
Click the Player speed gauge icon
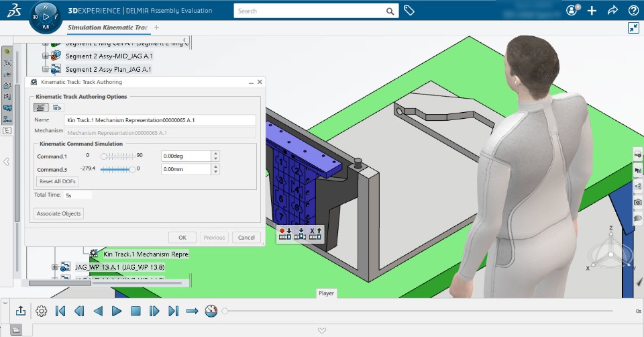pyautogui.click(x=211, y=311)
